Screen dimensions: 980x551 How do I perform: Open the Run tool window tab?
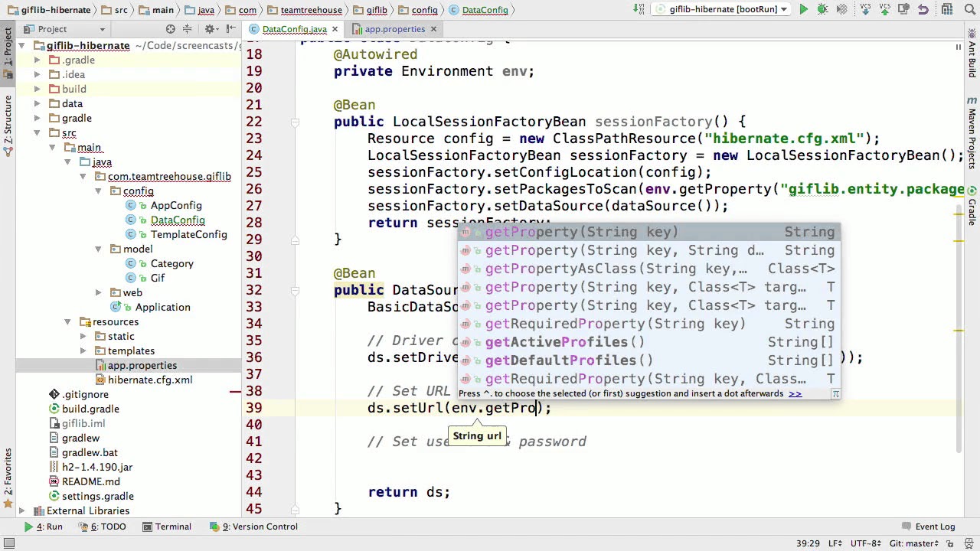pos(44,527)
